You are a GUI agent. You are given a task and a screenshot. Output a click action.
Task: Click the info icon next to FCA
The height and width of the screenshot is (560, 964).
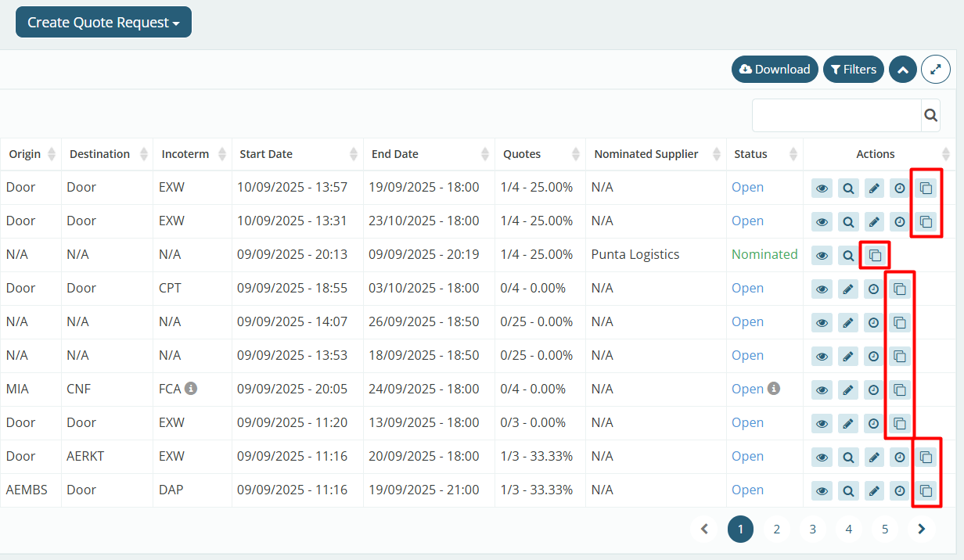tap(191, 389)
